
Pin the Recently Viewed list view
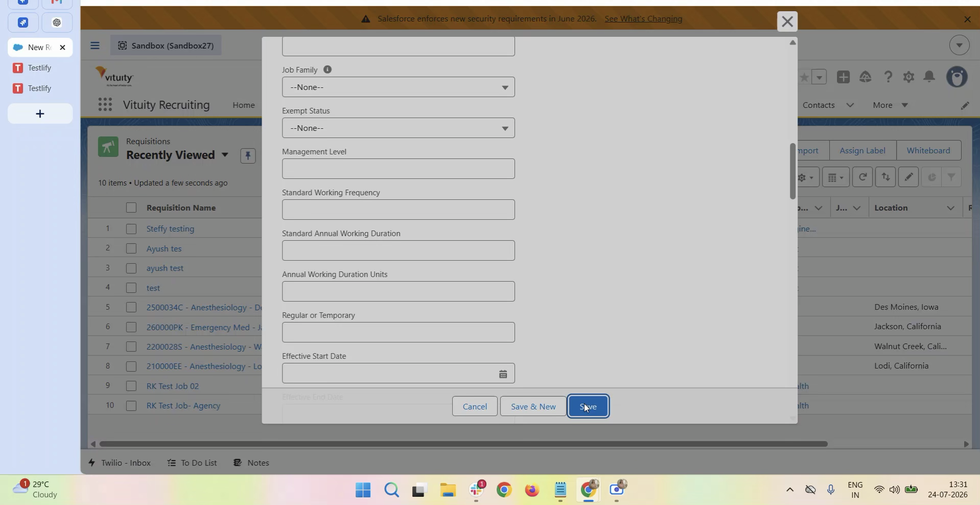tap(248, 156)
